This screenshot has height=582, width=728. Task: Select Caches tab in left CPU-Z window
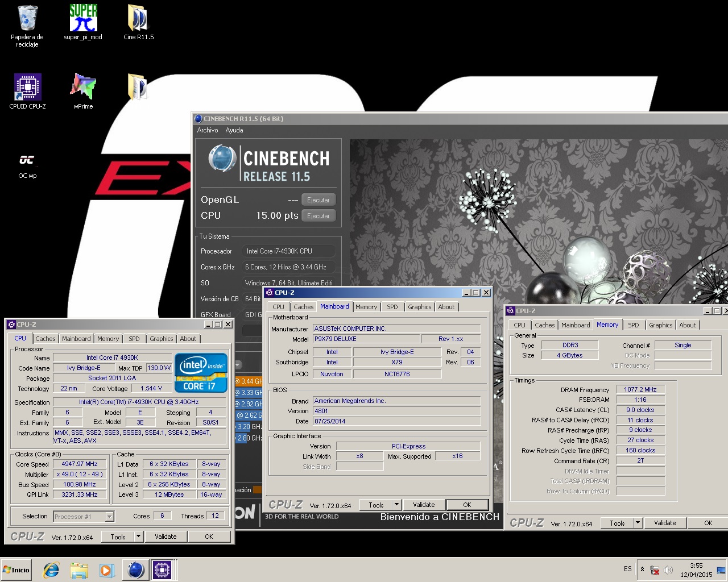(45, 339)
